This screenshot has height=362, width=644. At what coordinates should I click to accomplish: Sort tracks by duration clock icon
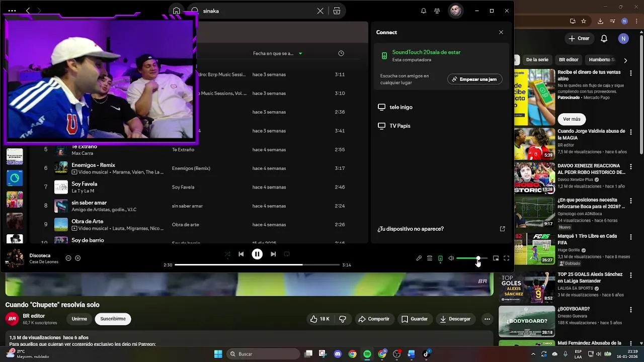(x=341, y=53)
